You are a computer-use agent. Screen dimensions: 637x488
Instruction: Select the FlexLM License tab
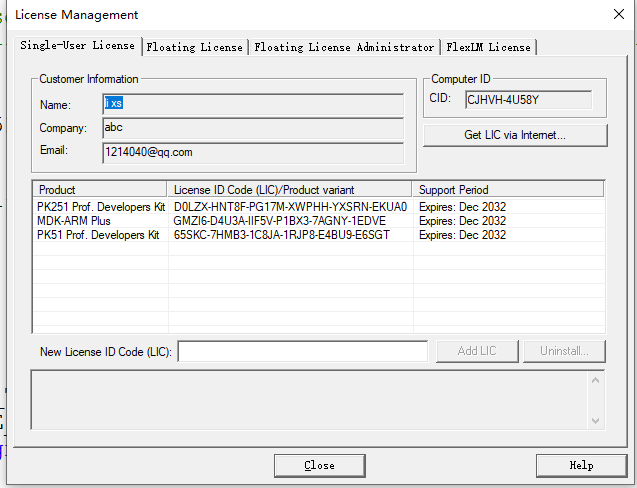(x=488, y=47)
